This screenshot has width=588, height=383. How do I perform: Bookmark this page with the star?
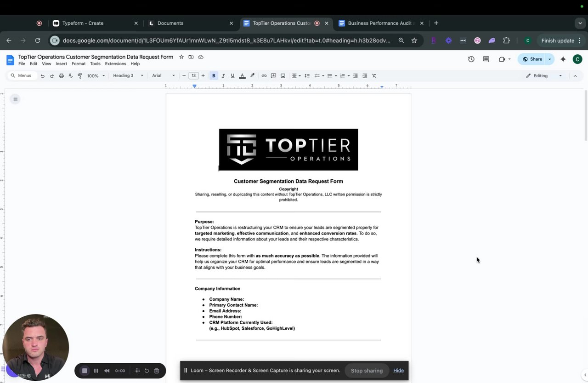pos(414,40)
